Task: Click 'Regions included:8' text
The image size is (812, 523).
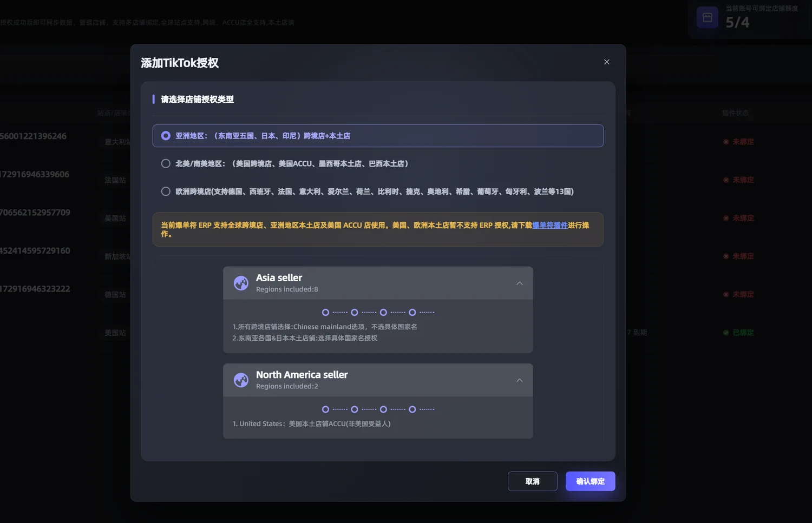Action: [287, 289]
